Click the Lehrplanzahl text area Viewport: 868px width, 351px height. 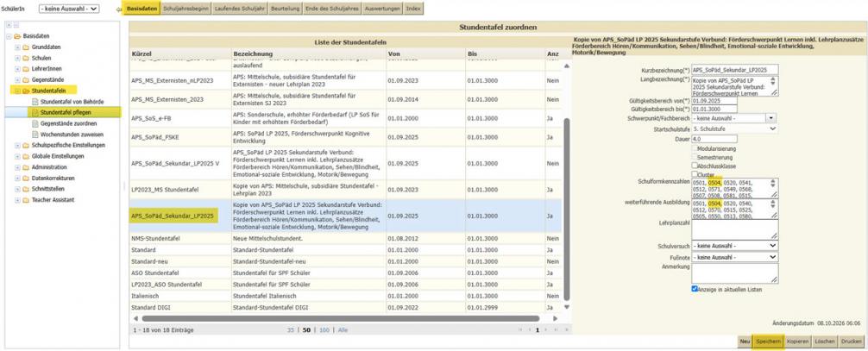coord(734,229)
